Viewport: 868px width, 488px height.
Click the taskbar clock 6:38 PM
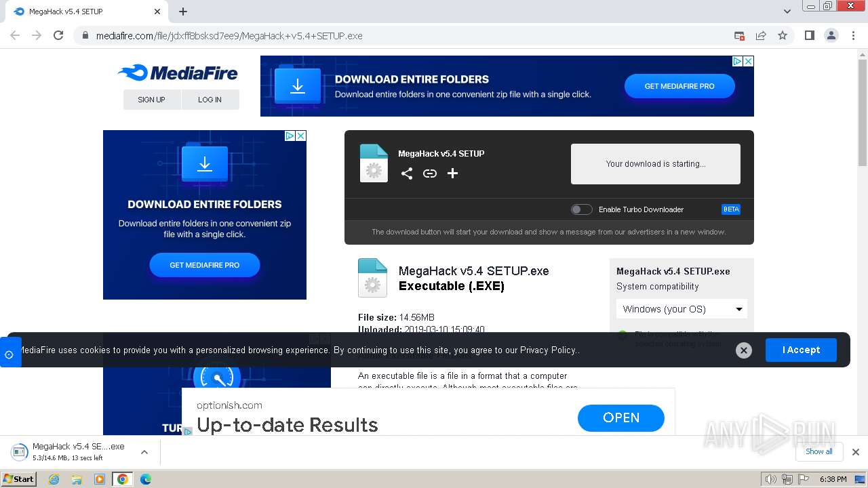(x=833, y=479)
